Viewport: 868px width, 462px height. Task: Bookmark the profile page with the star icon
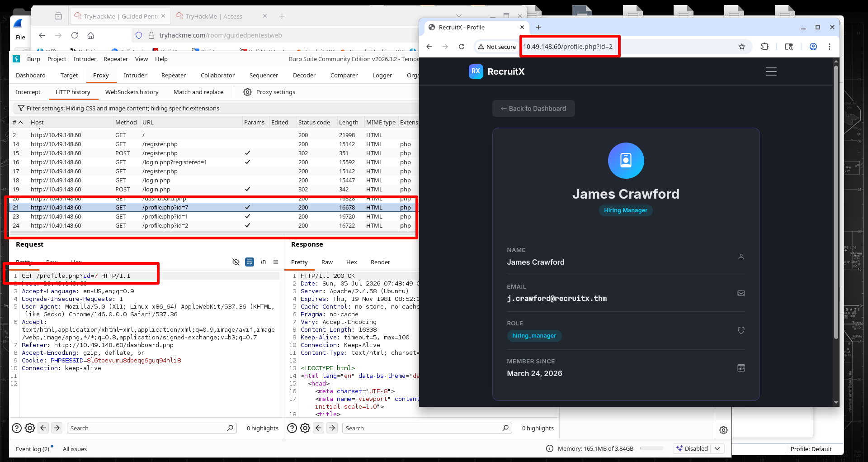coord(741,47)
